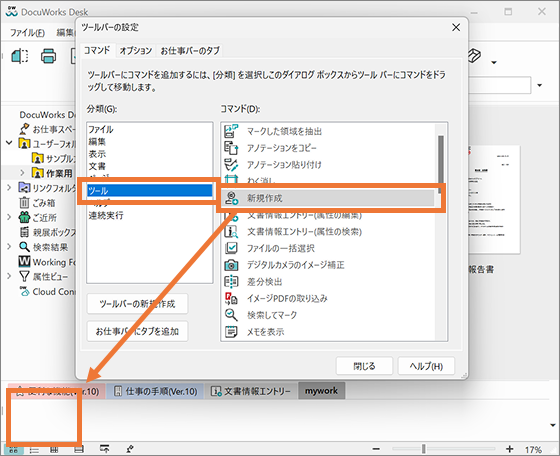560x456 pixels.
Task: Click the split pane view icon in status bar
Action: pos(79,450)
